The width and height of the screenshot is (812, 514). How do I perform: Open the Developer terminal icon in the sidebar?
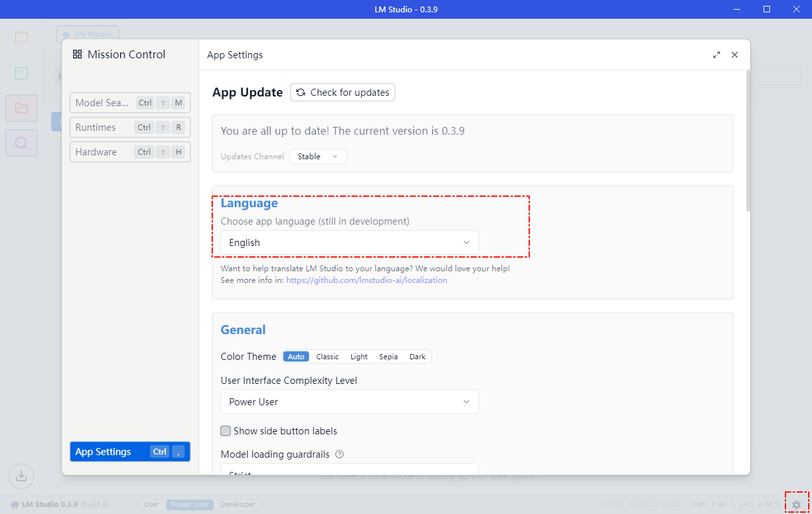(21, 73)
